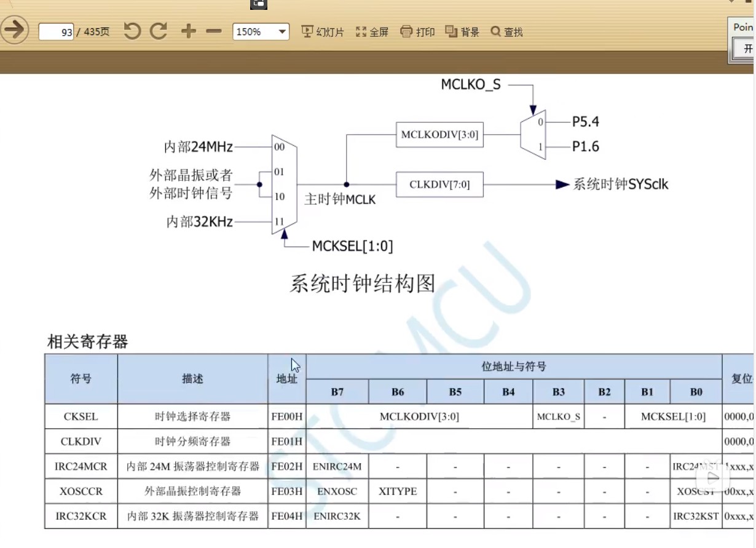Click the 系统时钟SYSclk label
The width and height of the screenshot is (756, 548).
(x=620, y=184)
